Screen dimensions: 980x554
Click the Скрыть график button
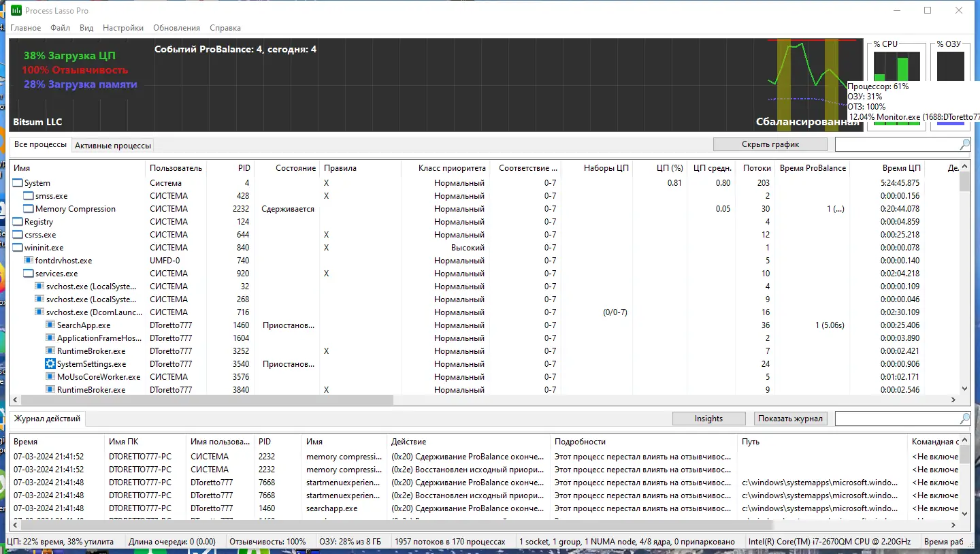point(770,144)
